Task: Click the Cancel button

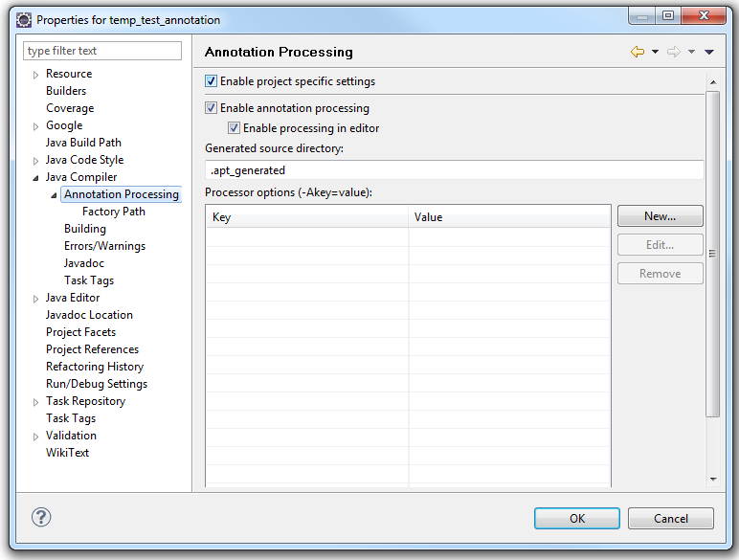Action: coord(670,518)
